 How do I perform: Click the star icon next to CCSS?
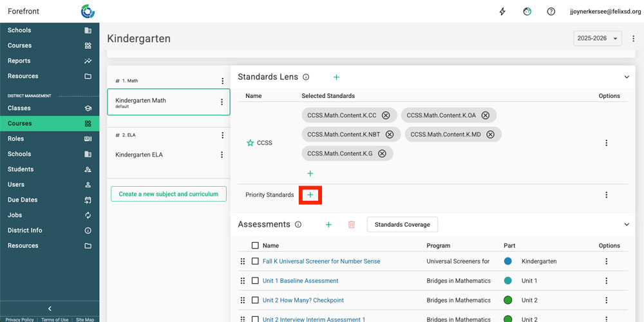[251, 143]
